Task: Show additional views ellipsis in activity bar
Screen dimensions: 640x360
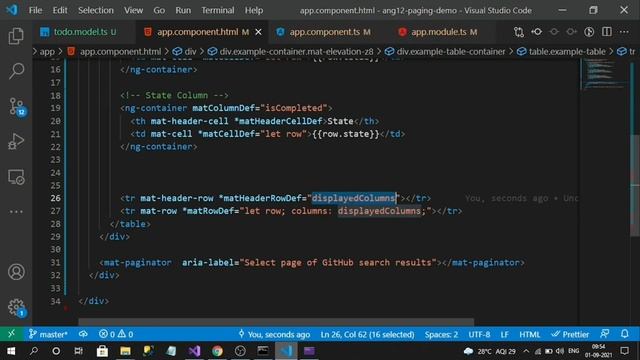Action: pyautogui.click(x=16, y=212)
